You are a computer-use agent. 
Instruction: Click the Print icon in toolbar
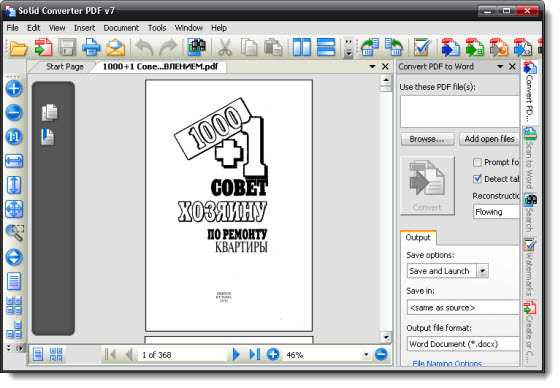[91, 48]
